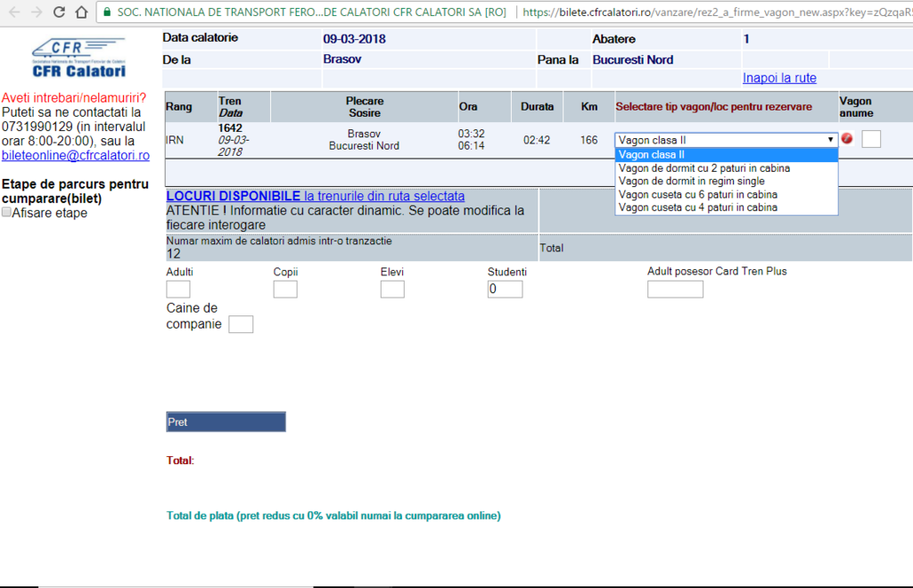
Task: Open LOCURI DISPONIBILE la trenurile link
Action: pyautogui.click(x=315, y=196)
